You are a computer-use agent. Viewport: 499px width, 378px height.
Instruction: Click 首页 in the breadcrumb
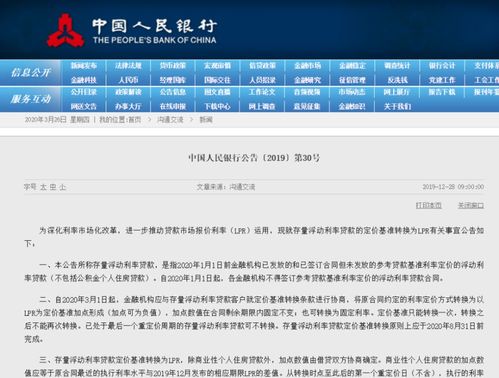coord(135,120)
